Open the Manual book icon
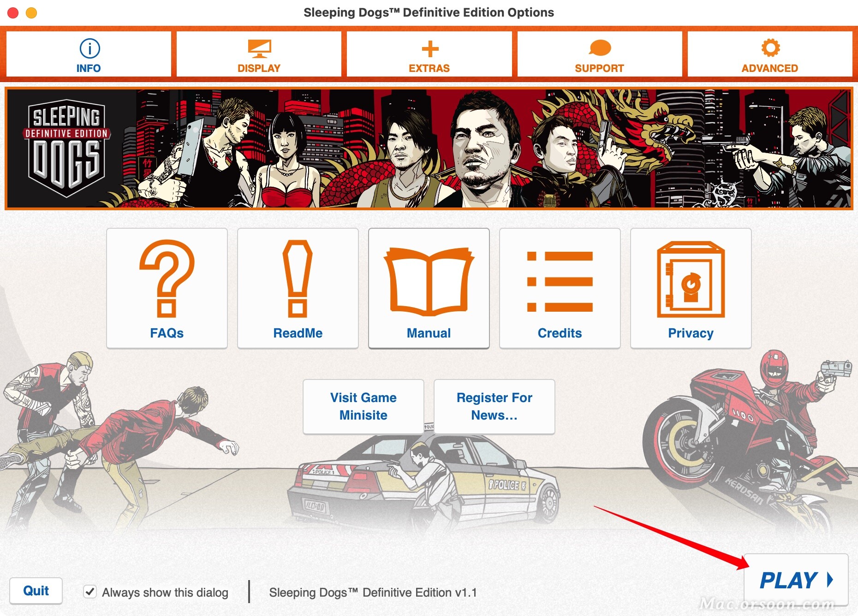 pos(429,282)
